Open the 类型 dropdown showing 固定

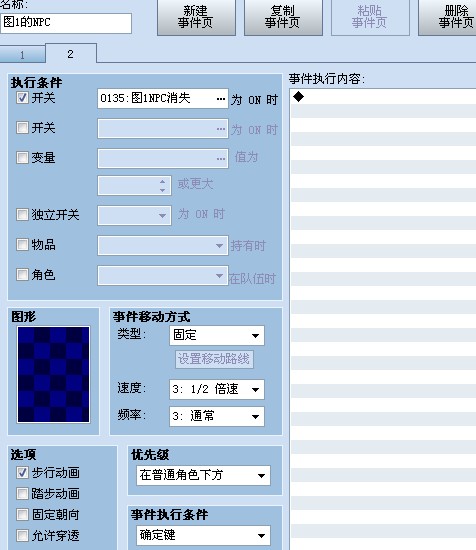pyautogui.click(x=217, y=336)
